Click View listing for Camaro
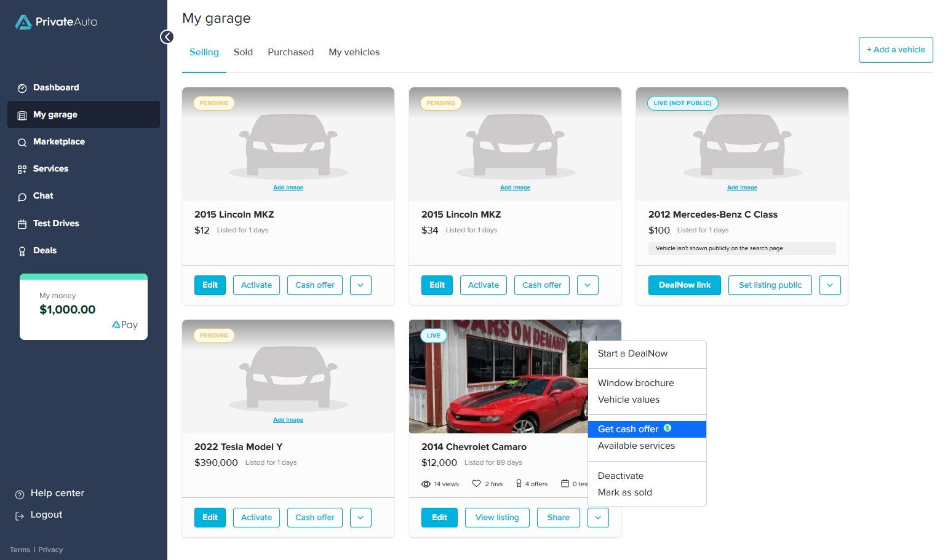This screenshot has width=948, height=560. 497,518
